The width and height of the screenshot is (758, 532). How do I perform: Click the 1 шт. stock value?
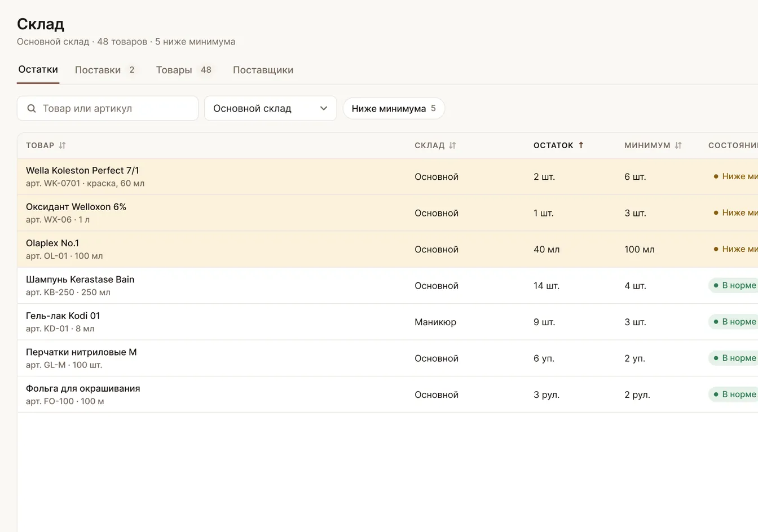[544, 213]
